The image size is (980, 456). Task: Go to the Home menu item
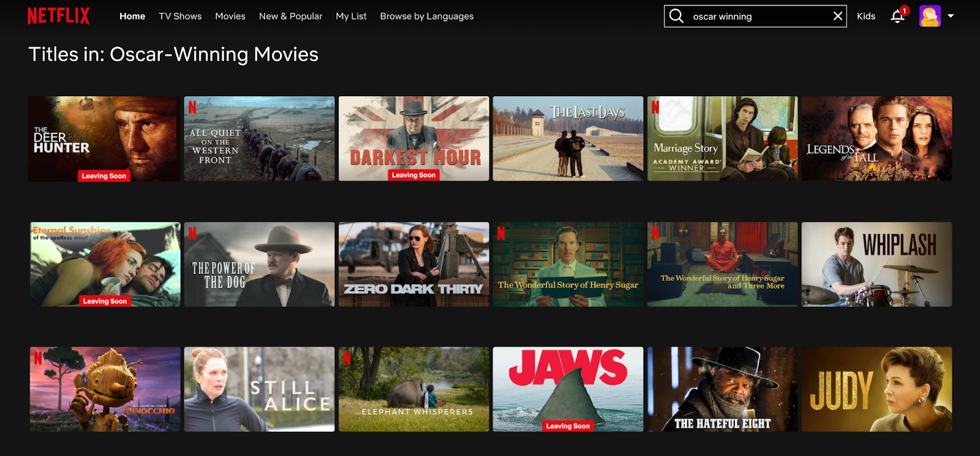[x=132, y=16]
